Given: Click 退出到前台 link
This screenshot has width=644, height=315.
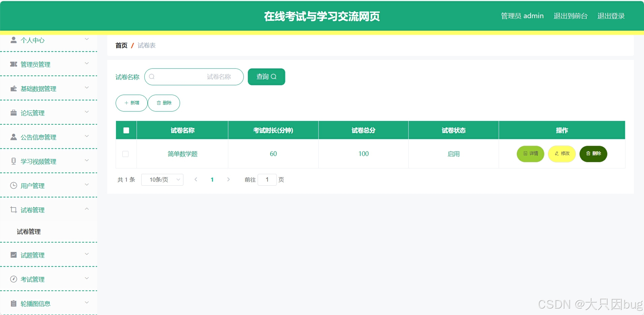Looking at the screenshot, I should pos(570,16).
